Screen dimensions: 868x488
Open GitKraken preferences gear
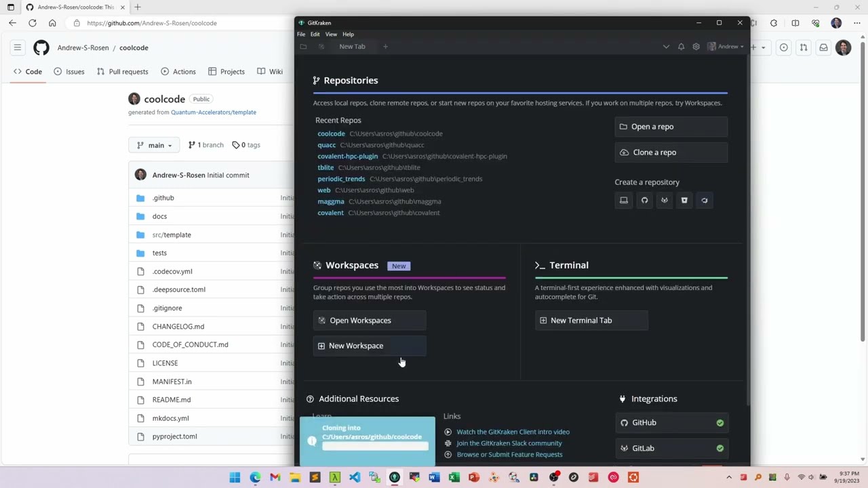[696, 47]
